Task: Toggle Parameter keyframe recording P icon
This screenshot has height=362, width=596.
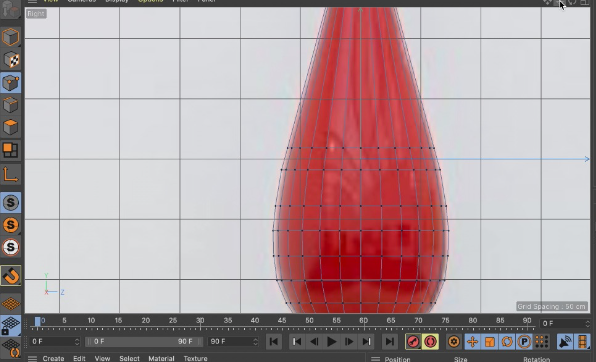Action: pyautogui.click(x=525, y=341)
